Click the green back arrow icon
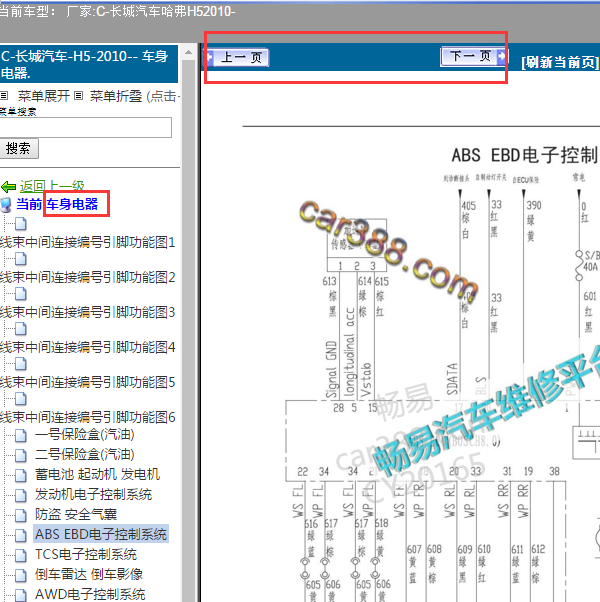 (8, 187)
